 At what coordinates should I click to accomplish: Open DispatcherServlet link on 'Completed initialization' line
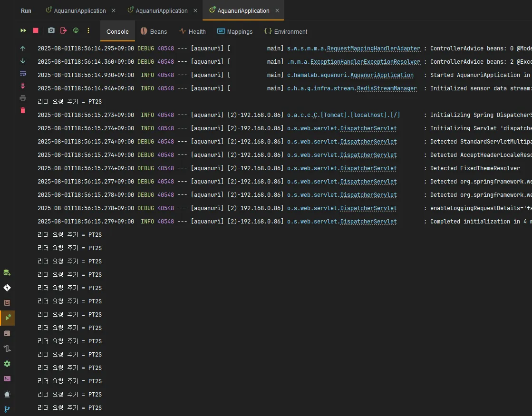(x=368, y=222)
